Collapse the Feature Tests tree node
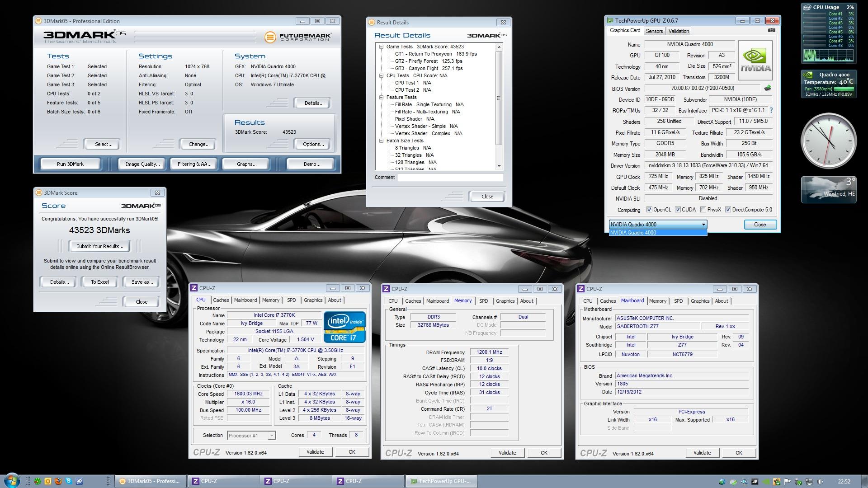The height and width of the screenshot is (488, 868). point(382,97)
